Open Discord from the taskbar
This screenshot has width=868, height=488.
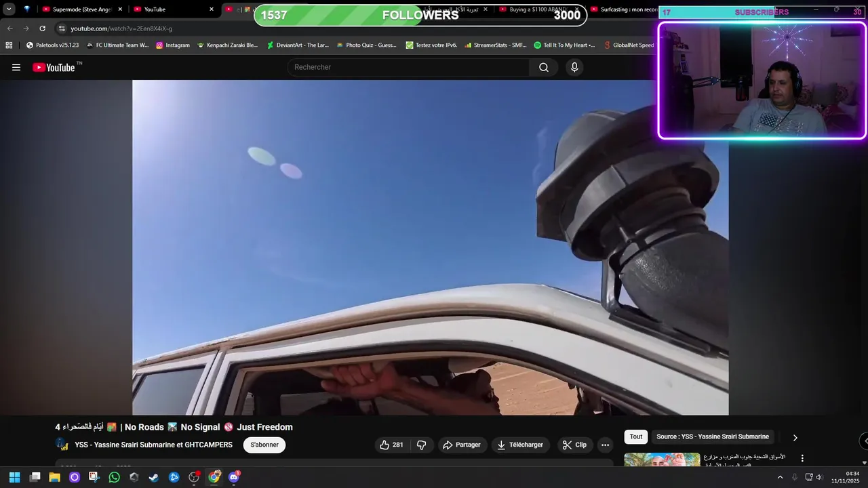point(234,477)
